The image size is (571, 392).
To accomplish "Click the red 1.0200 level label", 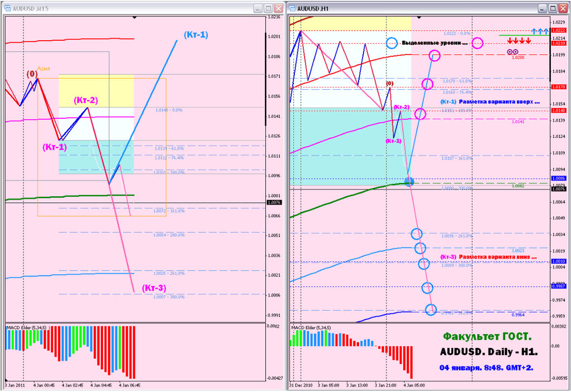I will (x=518, y=57).
